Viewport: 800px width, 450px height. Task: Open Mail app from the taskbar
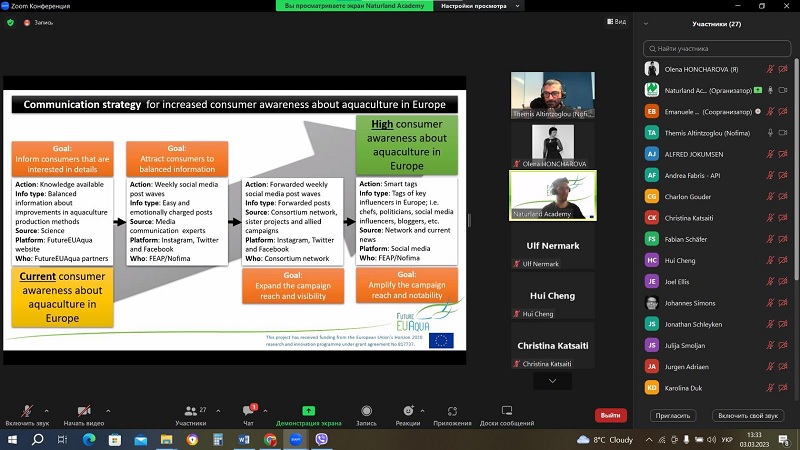[140, 439]
